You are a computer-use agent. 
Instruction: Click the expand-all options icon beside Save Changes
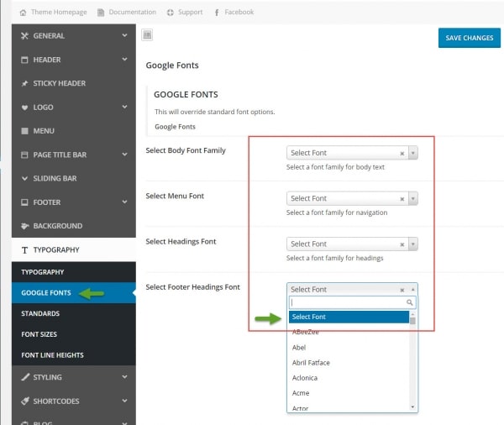[147, 34]
